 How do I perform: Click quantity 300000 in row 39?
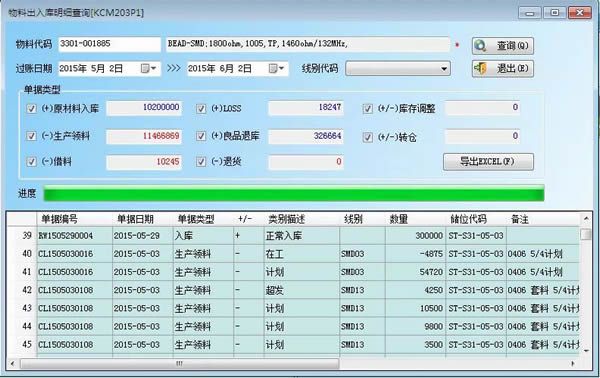415,236
